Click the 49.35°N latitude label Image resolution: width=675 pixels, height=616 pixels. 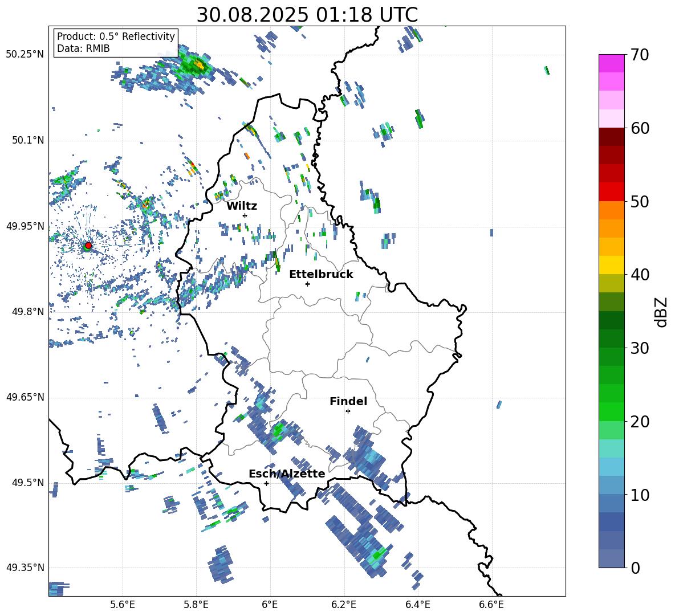(25, 568)
